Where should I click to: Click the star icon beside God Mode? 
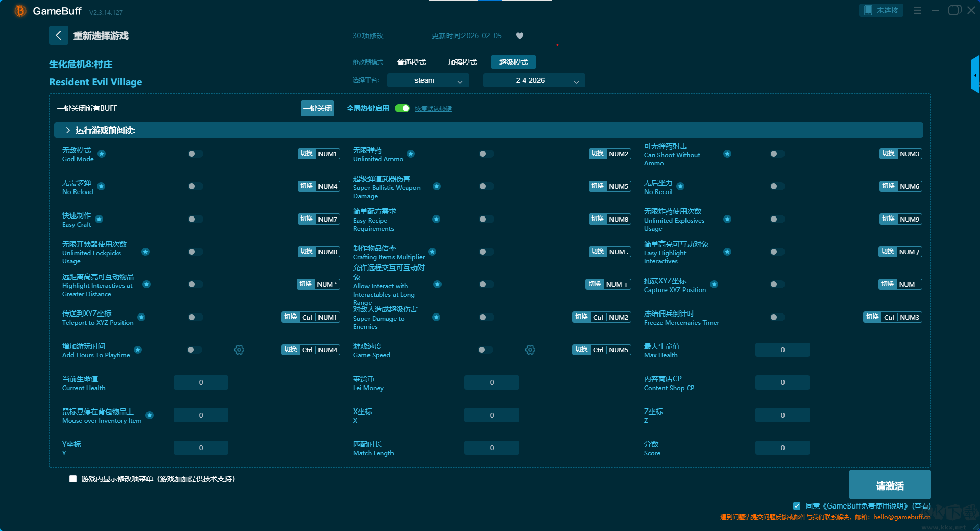102,154
